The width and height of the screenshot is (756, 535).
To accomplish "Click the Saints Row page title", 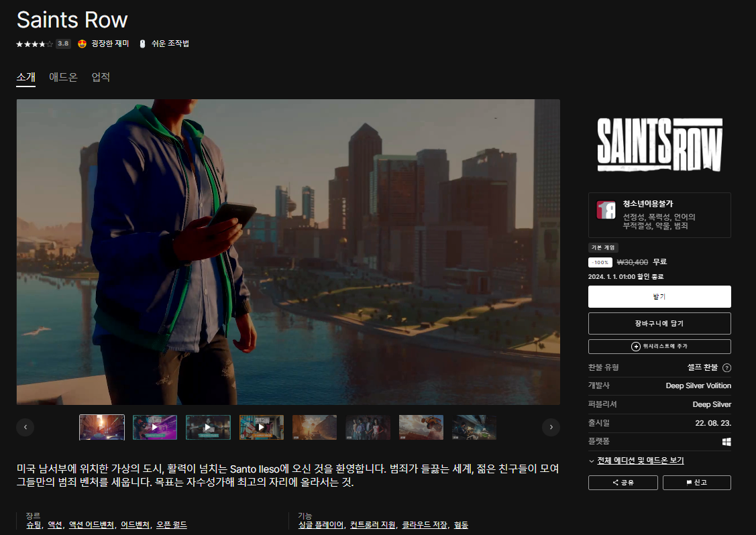I will 72,19.
